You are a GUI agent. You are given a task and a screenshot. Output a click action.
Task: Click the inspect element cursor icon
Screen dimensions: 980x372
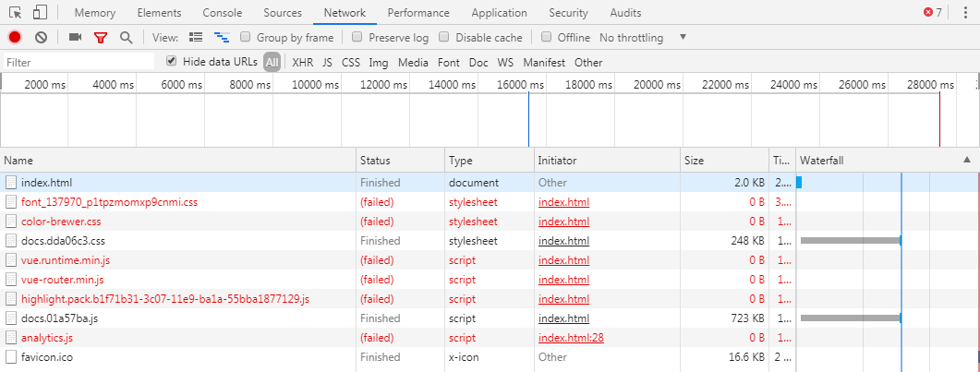click(x=16, y=13)
